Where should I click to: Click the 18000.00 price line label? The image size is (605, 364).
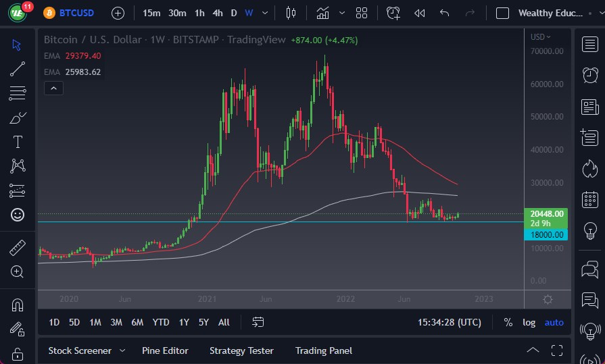[x=545, y=234]
